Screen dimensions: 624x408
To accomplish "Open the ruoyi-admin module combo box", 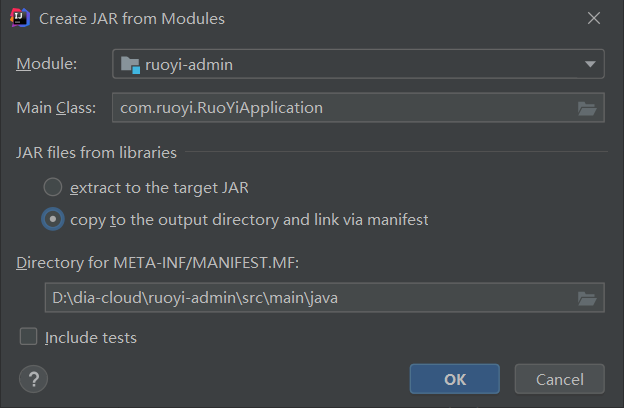I will coord(357,65).
